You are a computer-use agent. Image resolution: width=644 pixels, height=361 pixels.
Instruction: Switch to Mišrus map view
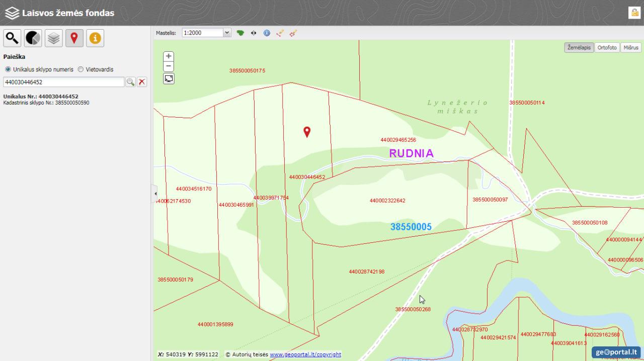click(x=630, y=47)
